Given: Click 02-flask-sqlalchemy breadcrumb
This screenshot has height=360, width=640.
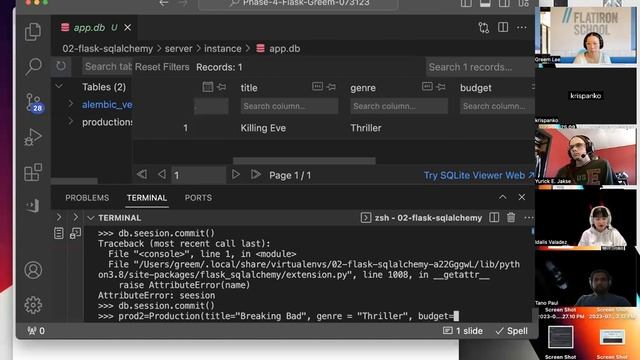Looking at the screenshot, I should tap(107, 49).
